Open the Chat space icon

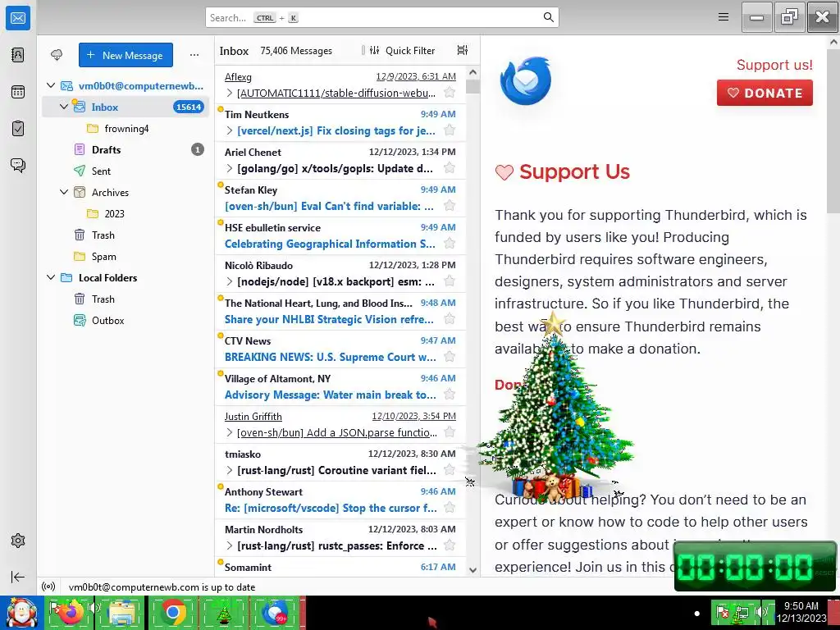point(18,165)
